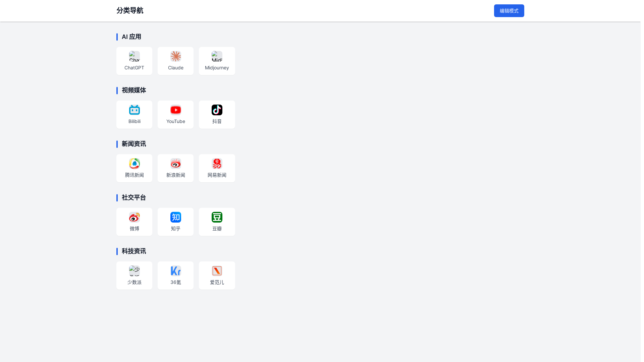Image resolution: width=644 pixels, height=362 pixels.
Task: Launch the Bilibili TV icon
Action: pos(134,110)
